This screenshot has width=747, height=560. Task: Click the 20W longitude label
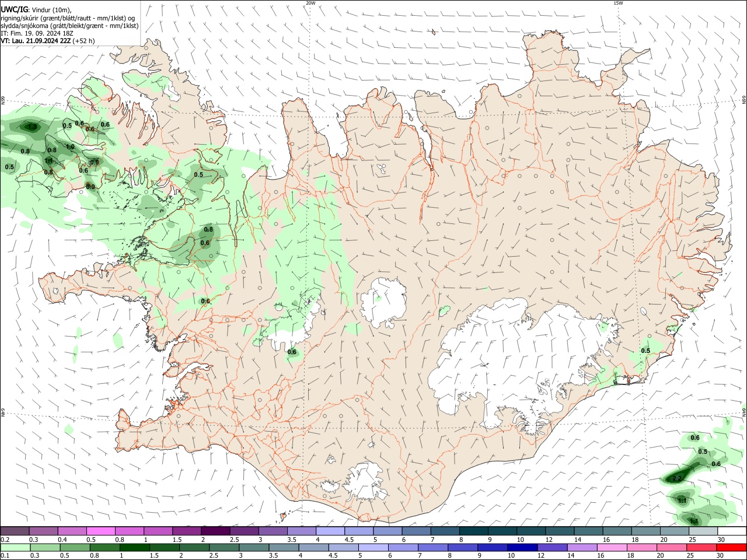310,3
